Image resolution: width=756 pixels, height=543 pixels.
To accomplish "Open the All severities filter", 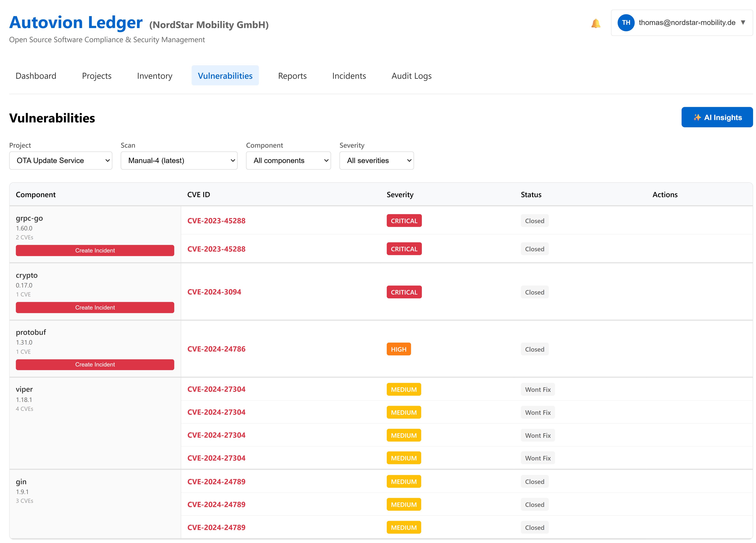I will pos(376,160).
